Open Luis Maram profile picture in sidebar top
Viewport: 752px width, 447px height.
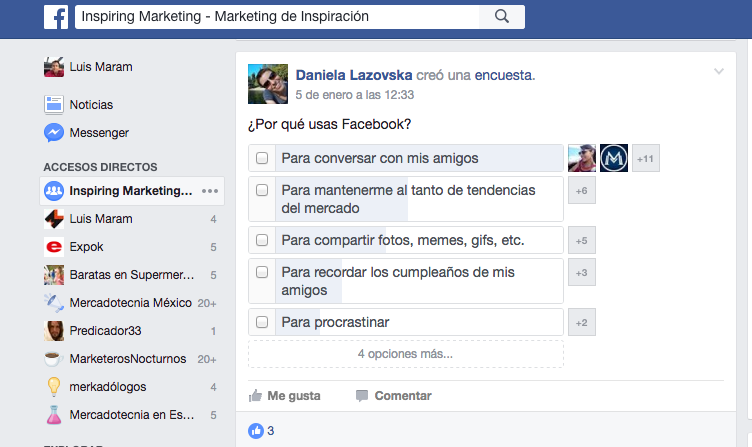tap(54, 67)
